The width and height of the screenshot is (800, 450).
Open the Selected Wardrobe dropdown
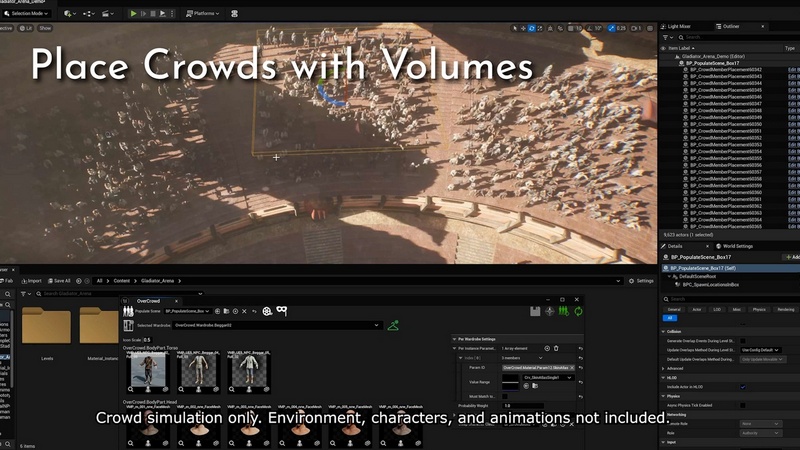tap(276, 325)
